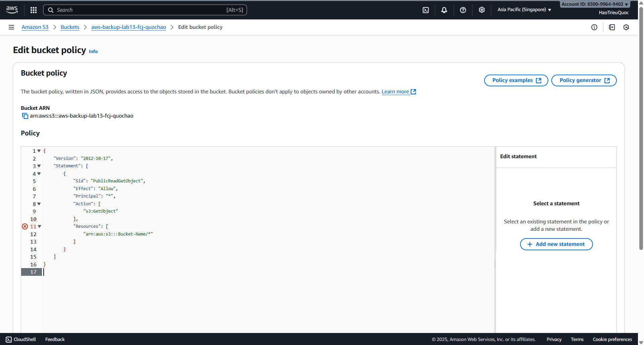The width and height of the screenshot is (644, 345).
Task: Go to the Buckets breadcrumb
Action: 70,27
